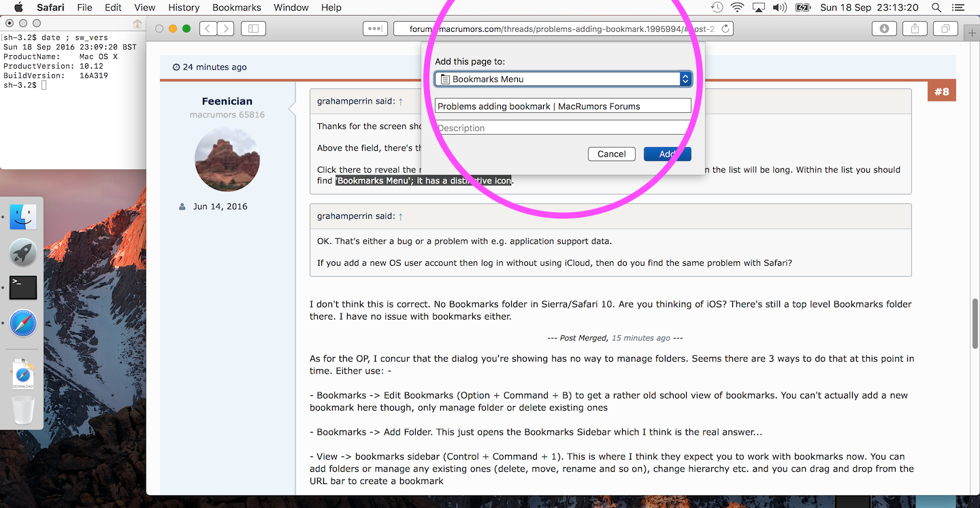Click 'ProductName: Mac OS X' in Terminal
The height and width of the screenshot is (508, 980).
point(61,56)
